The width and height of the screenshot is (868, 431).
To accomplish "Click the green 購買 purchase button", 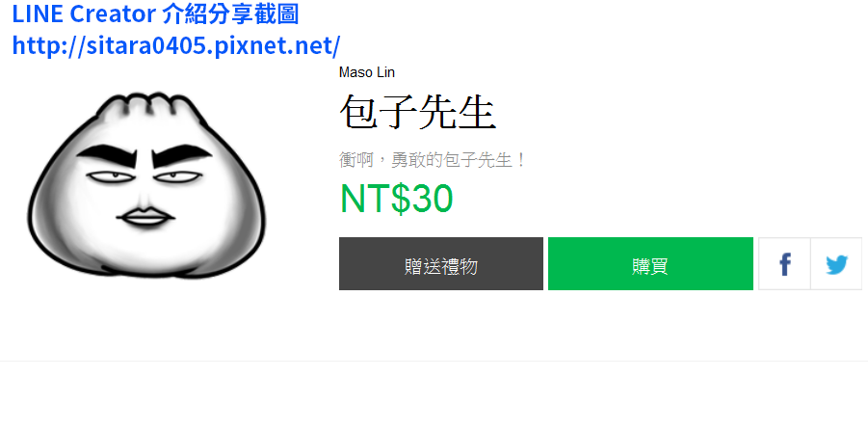I will point(650,263).
